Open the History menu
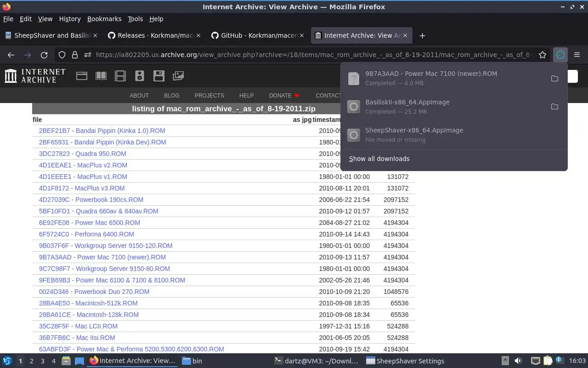588x368 pixels. point(70,19)
